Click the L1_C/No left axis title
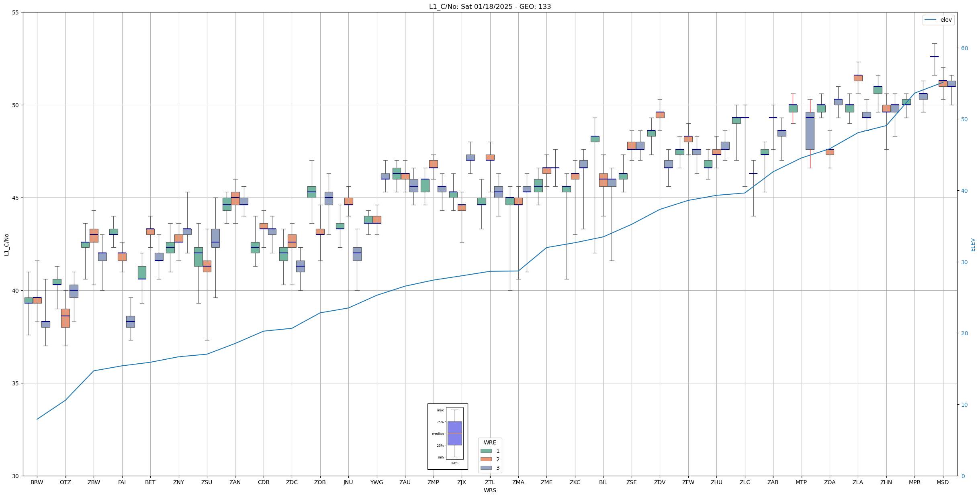980x497 pixels. point(6,244)
